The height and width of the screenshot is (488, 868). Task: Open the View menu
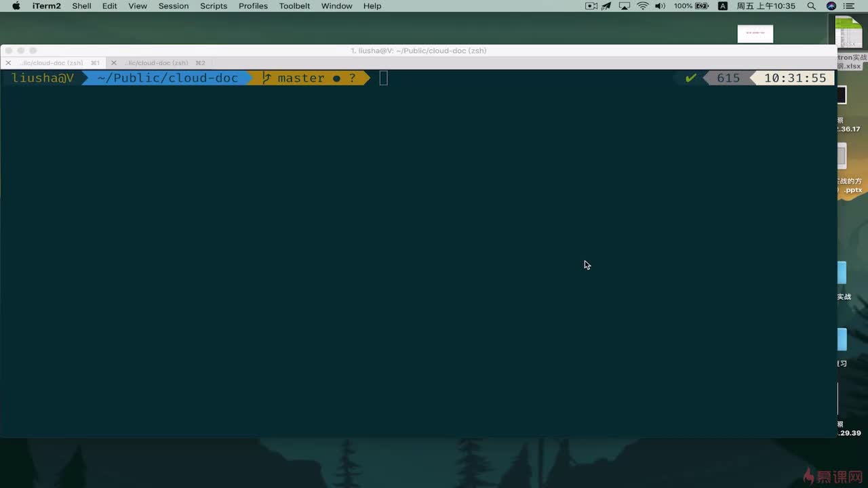pyautogui.click(x=138, y=6)
